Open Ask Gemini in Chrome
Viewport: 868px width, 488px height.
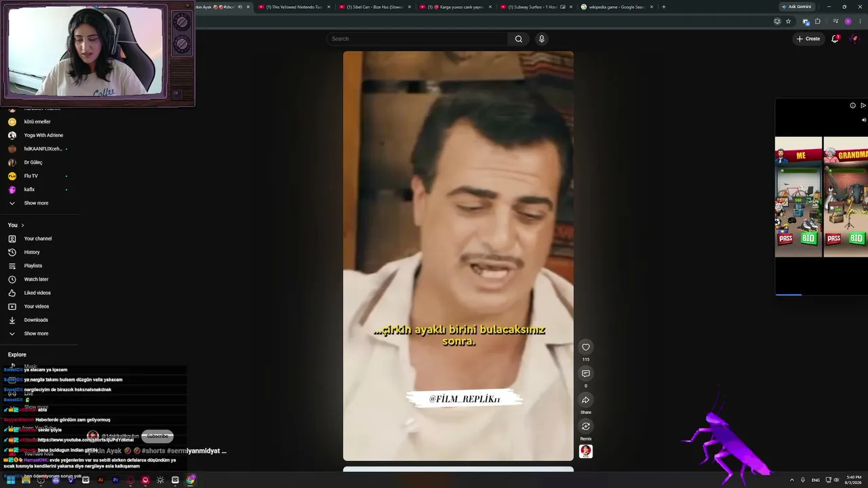coord(796,7)
